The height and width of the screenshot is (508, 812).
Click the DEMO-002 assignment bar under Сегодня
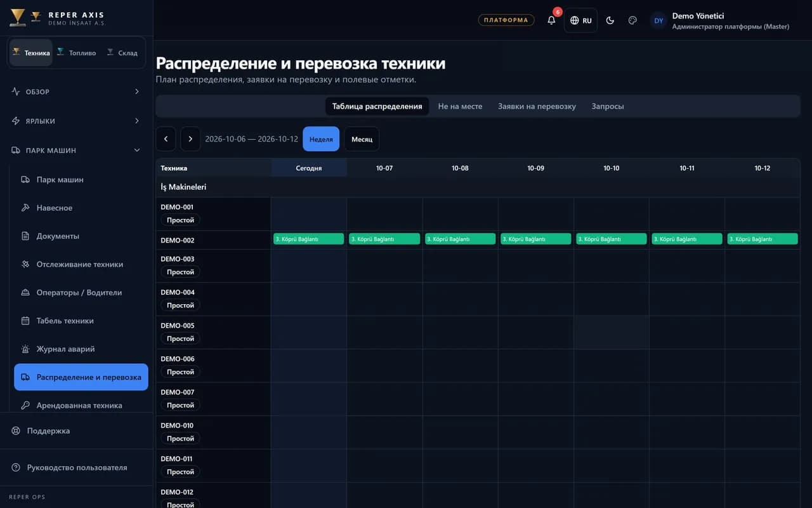tap(309, 239)
